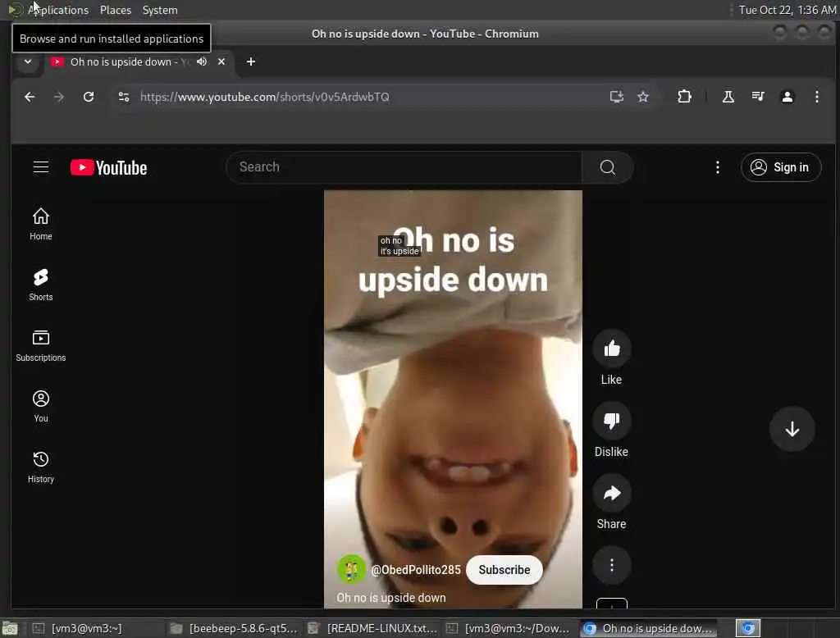The image size is (840, 638).
Task: Open more actions menu for the short
Action: [x=611, y=565]
